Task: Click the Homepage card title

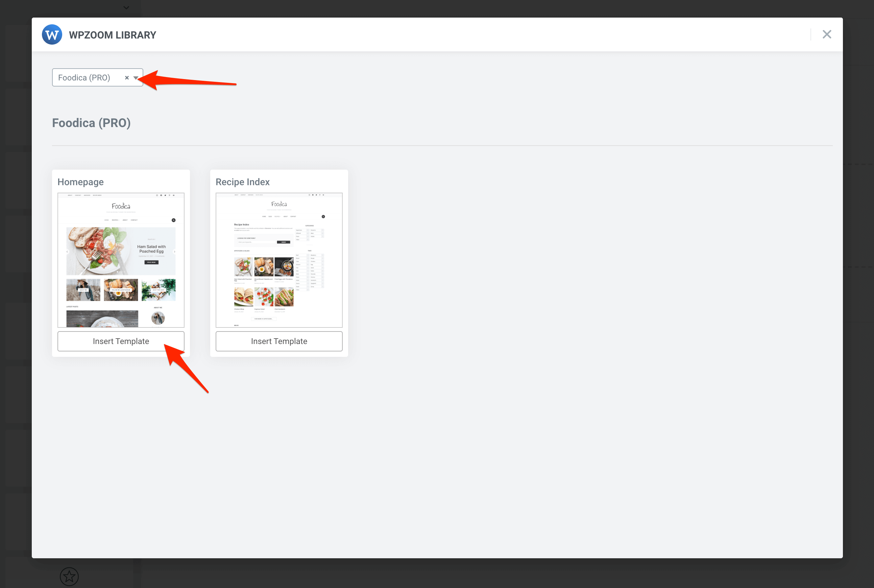Action: tap(81, 182)
